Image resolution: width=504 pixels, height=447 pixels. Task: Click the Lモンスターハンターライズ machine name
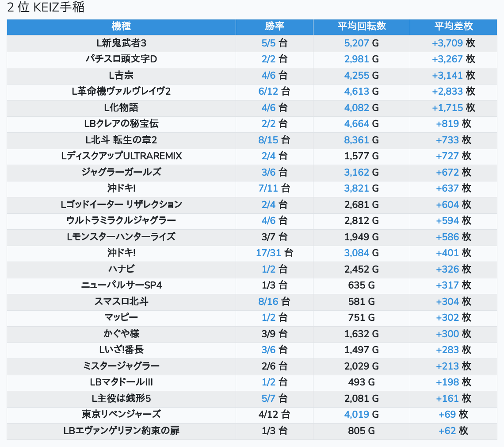121,237
